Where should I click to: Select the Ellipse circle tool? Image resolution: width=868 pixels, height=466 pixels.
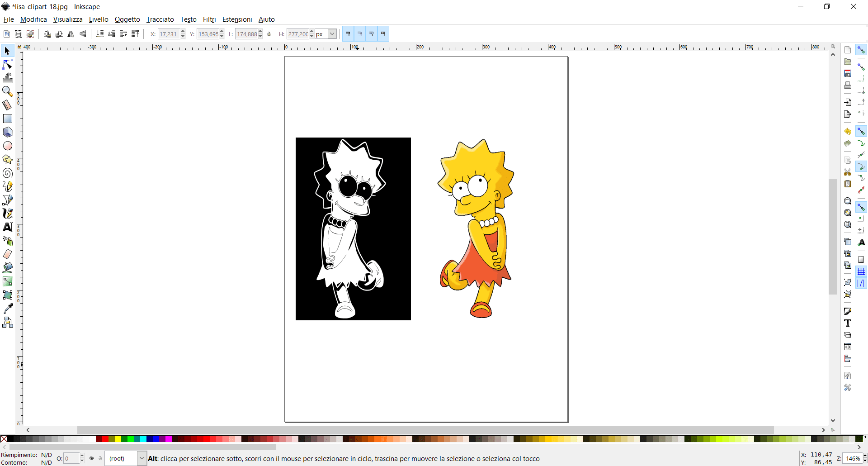point(7,146)
